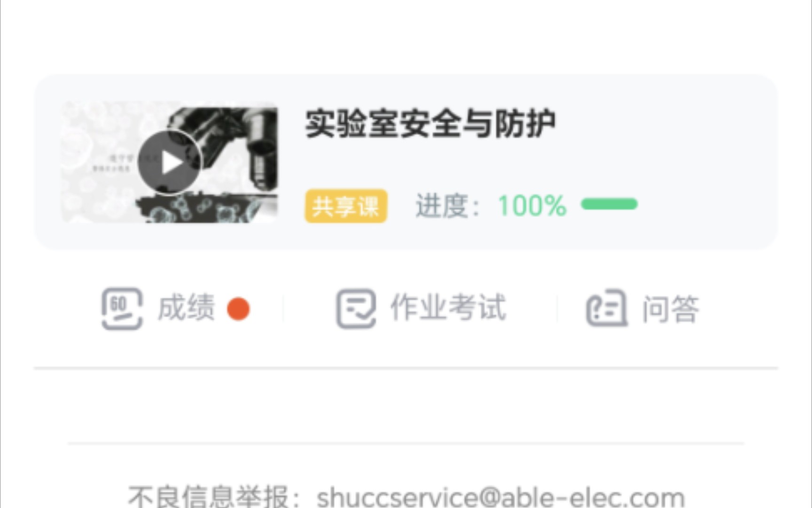
Task: Open the 作业考试 homework icon
Action: coord(356,308)
